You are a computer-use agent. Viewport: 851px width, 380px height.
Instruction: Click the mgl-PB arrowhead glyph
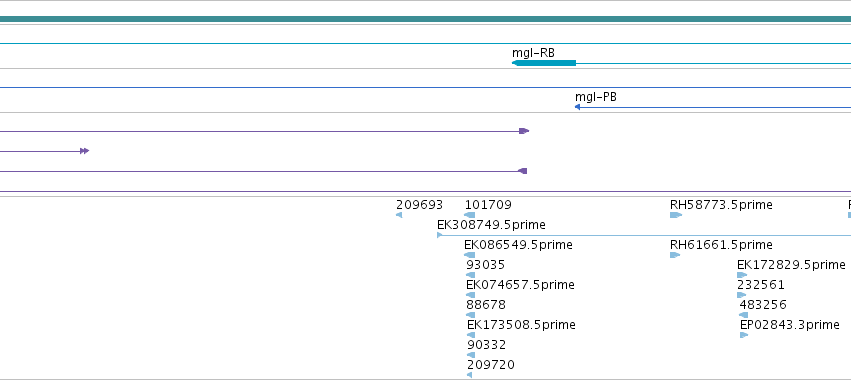click(x=577, y=107)
